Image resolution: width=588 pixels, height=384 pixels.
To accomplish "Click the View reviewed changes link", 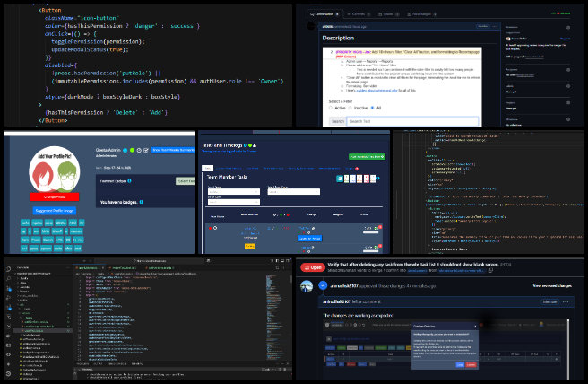I will pos(552,286).
